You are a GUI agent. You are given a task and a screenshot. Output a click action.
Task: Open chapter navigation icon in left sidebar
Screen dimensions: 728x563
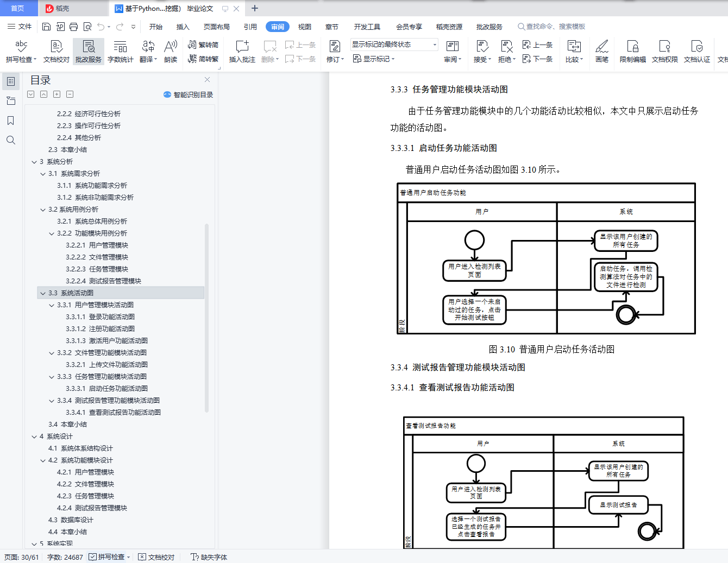[11, 101]
